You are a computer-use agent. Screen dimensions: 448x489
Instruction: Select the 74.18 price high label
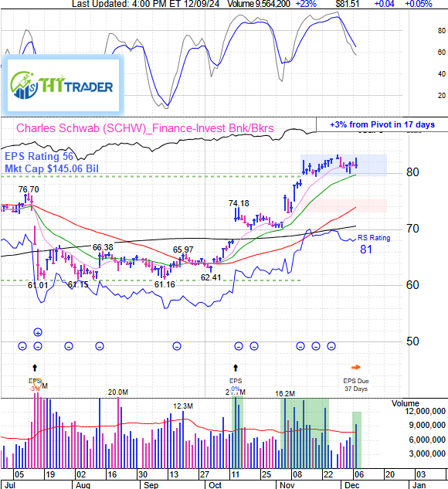point(239,203)
